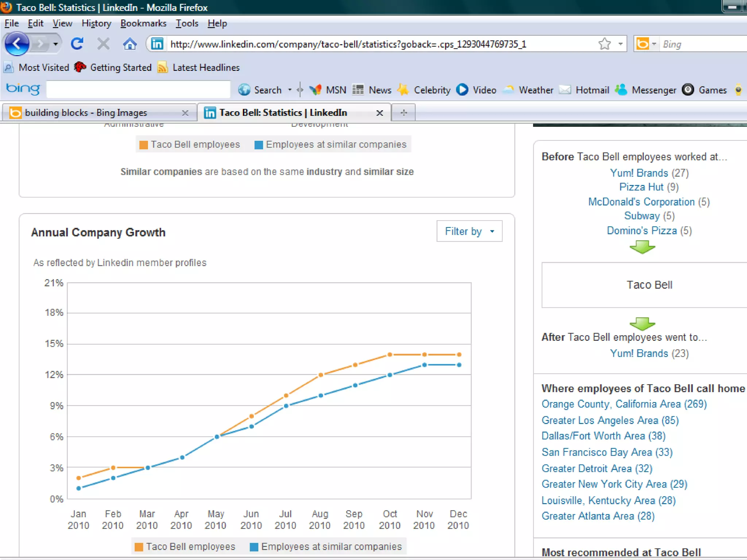
Task: Click the Bing search engine icon
Action: (x=643, y=44)
